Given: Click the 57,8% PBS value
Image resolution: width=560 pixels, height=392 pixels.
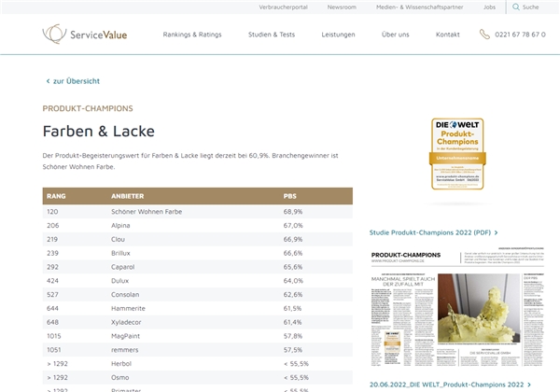Looking at the screenshot, I should tap(293, 336).
